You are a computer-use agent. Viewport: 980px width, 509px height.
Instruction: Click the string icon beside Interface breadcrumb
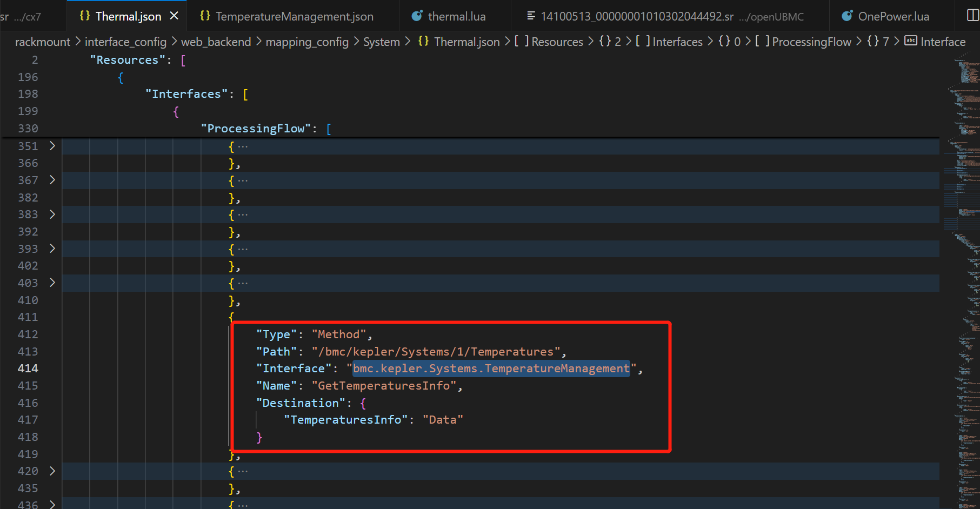click(910, 41)
